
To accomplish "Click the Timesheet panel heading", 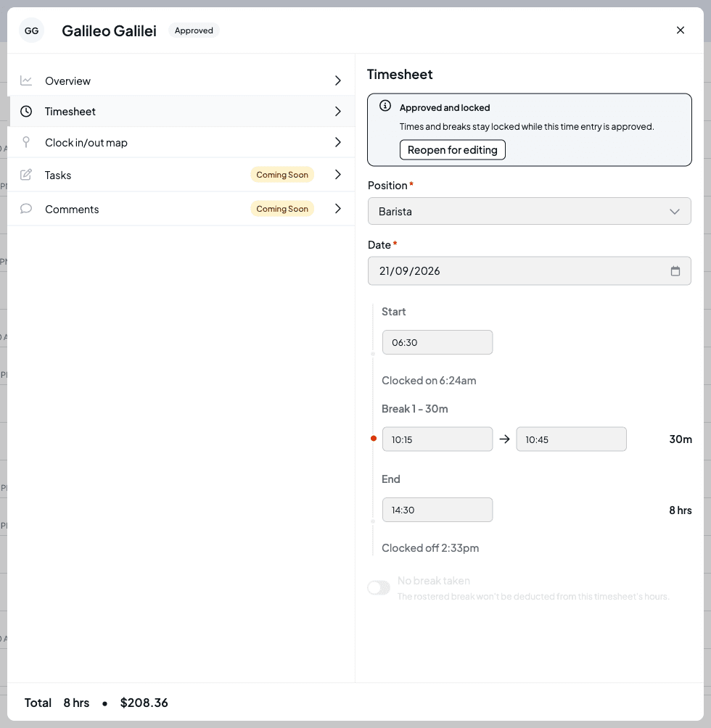I will coord(400,74).
